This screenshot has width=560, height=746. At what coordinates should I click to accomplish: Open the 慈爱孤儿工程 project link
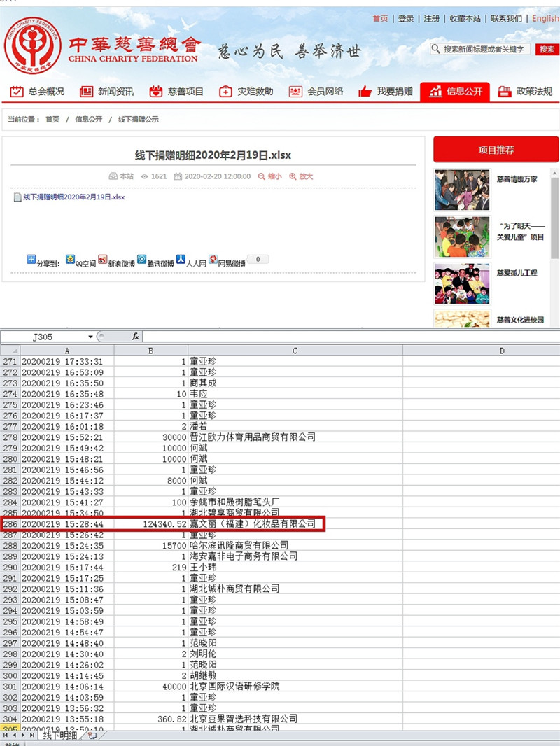[517, 273]
